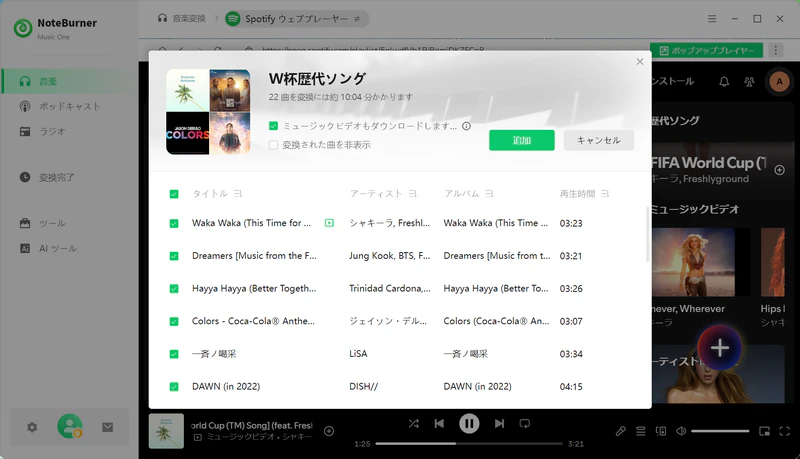
Task: Open connect to a device icon
Action: (661, 431)
